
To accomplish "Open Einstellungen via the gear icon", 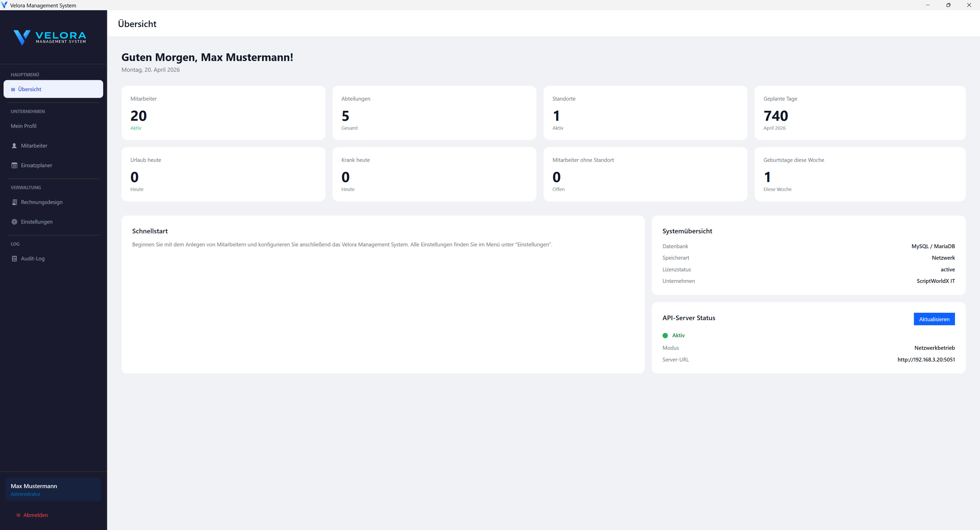I will point(14,221).
